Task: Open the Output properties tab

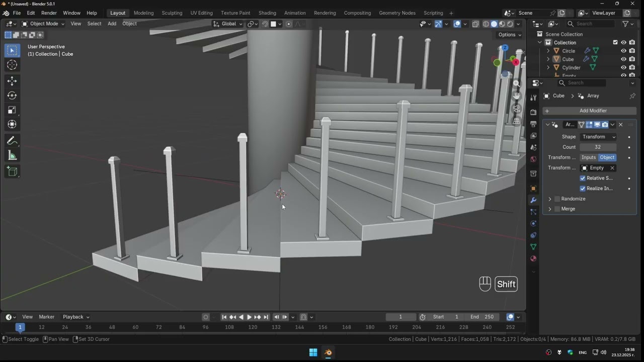Action: click(x=533, y=124)
